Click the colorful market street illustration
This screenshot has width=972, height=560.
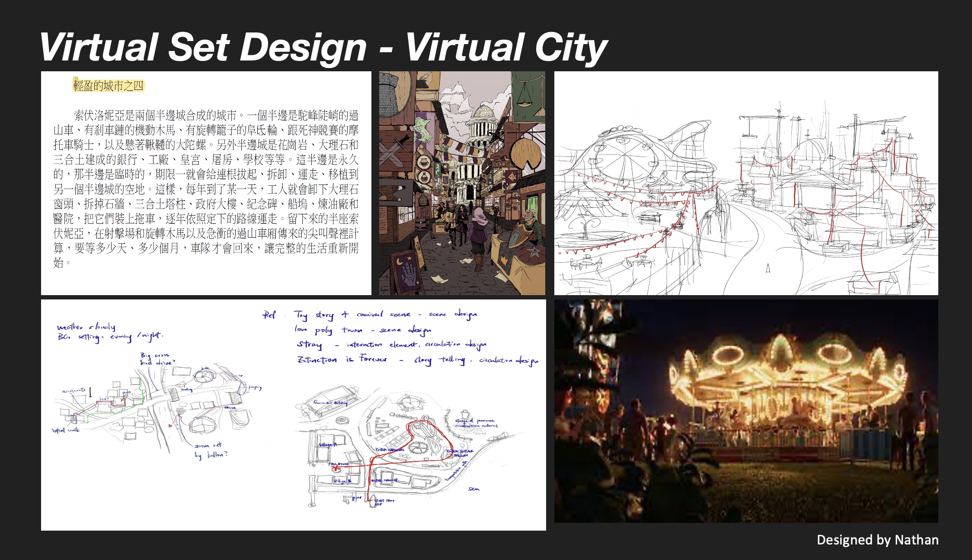click(462, 183)
